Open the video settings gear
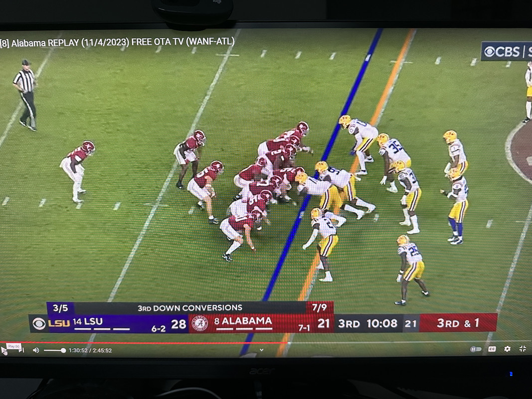Image resolution: width=532 pixels, height=399 pixels. 507,349
